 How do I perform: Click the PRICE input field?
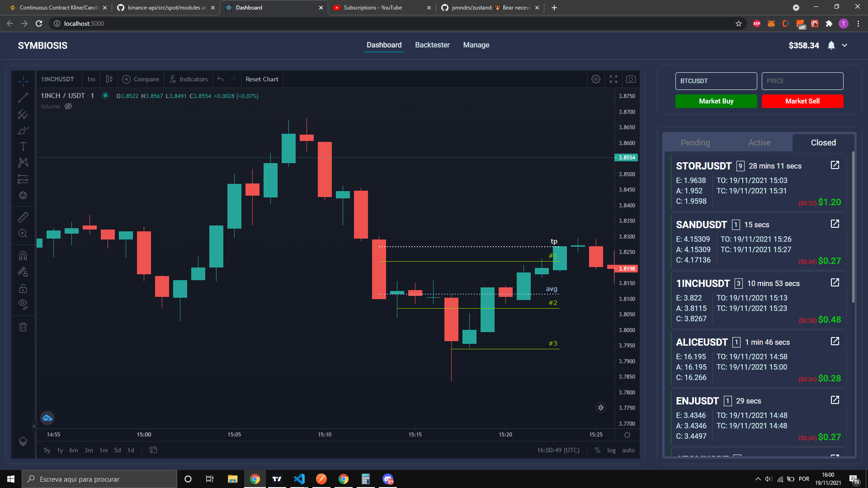tap(802, 81)
